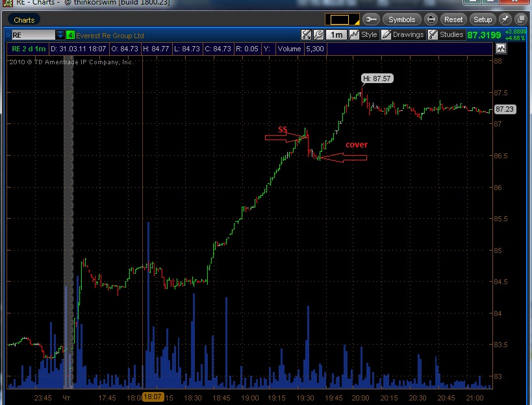532x405 pixels.
Task: Print the chart using the printer icon
Action: pos(431,19)
